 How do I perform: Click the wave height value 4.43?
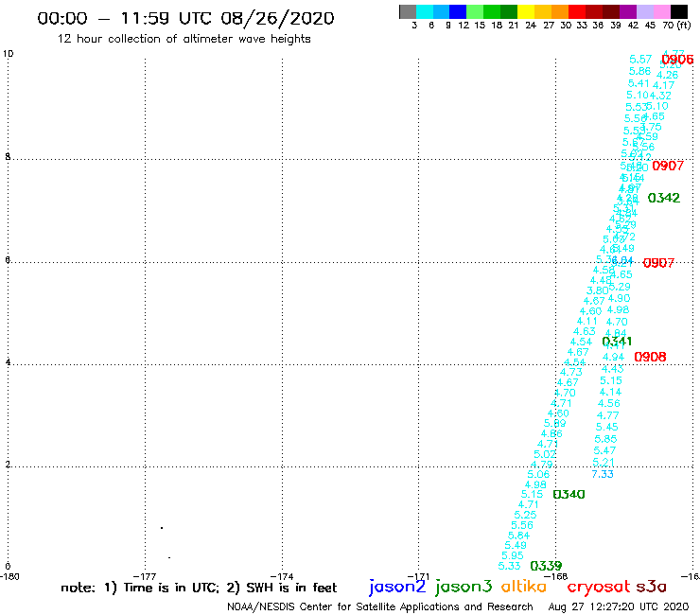point(613,369)
